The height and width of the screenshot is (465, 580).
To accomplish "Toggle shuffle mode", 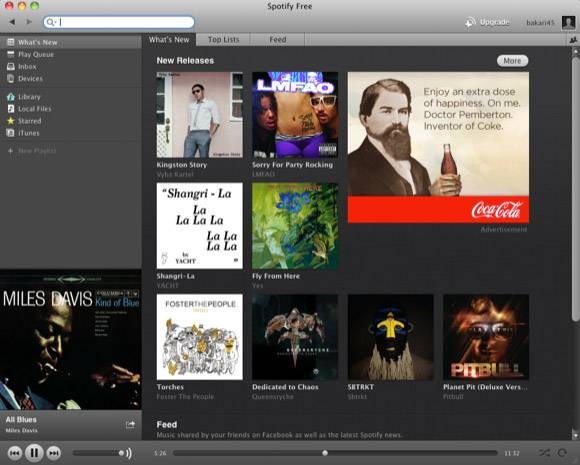I will [544, 453].
